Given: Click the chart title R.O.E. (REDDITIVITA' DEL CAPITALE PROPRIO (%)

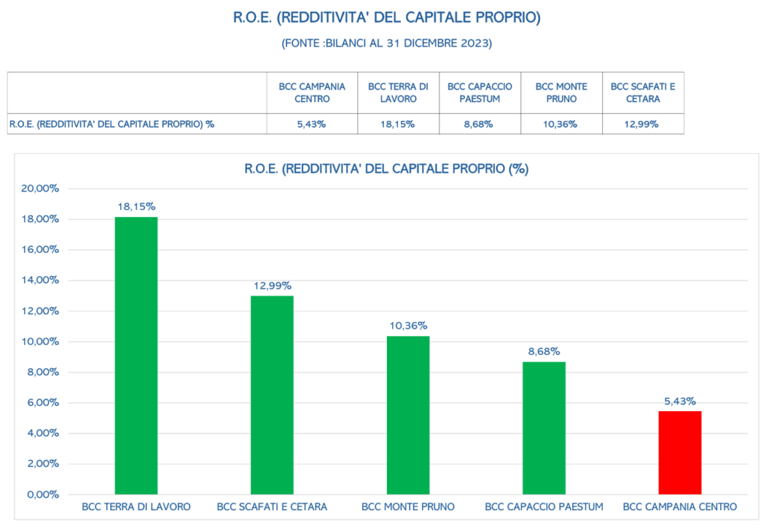Looking at the screenshot, I should pos(387,169).
